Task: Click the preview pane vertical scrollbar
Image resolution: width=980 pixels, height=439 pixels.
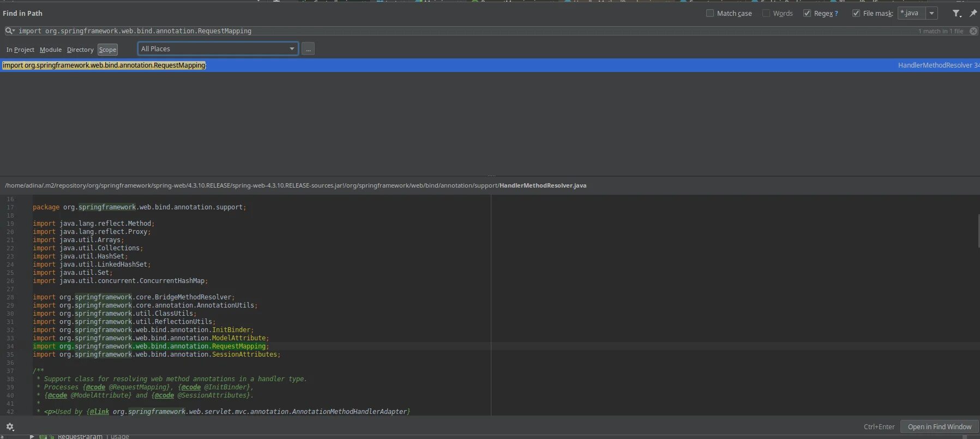Action: (978, 232)
